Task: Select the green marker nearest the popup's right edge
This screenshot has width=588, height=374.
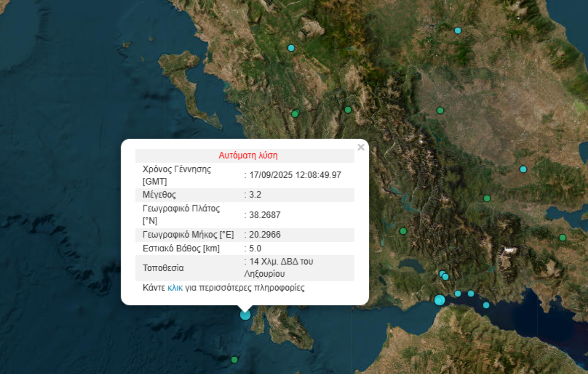Action: coord(403,231)
